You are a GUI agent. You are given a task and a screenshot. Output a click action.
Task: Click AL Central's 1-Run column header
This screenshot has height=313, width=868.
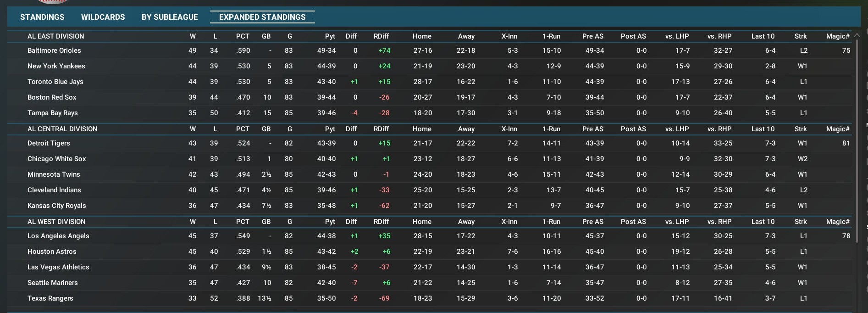tap(551, 129)
